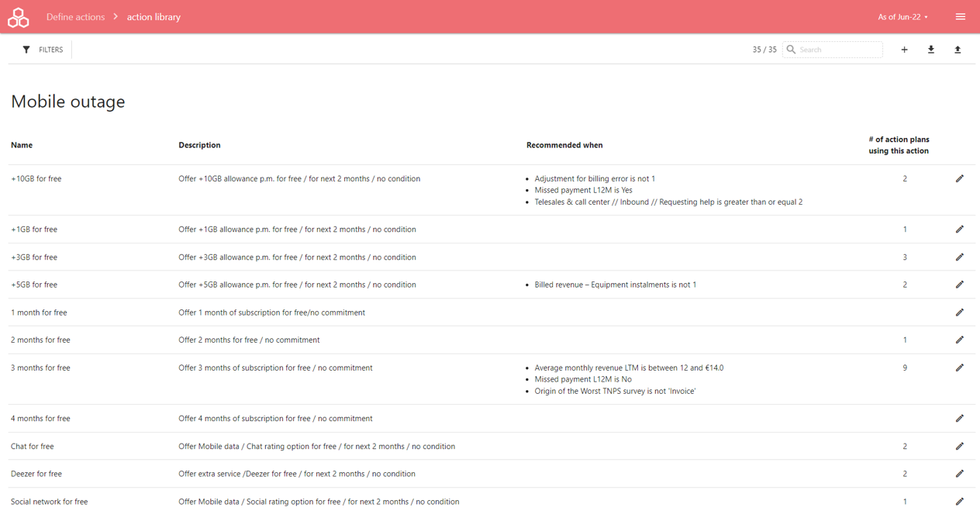
Task: Edit the +10GB for free action
Action: 960,179
